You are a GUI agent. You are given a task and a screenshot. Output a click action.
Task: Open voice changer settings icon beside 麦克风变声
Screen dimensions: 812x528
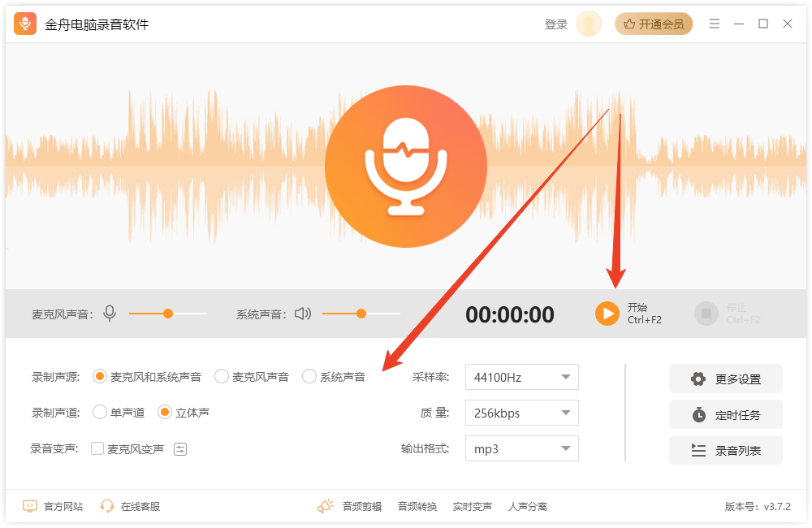[180, 449]
